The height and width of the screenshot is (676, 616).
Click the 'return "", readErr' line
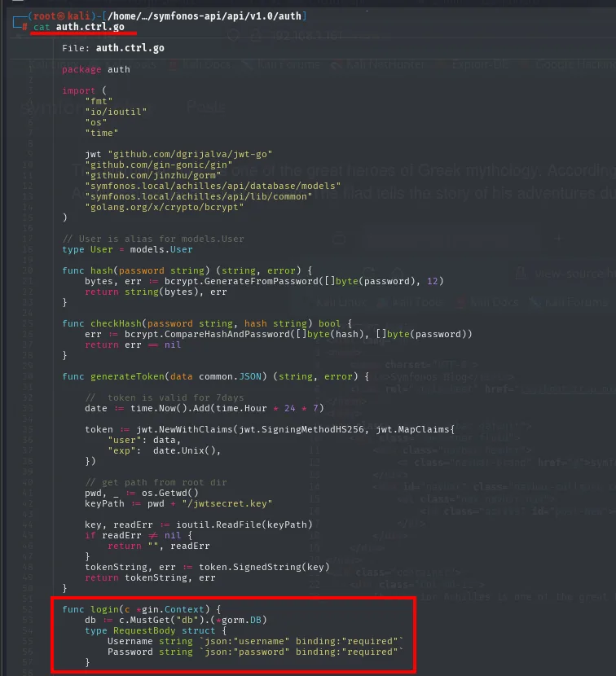(x=159, y=546)
